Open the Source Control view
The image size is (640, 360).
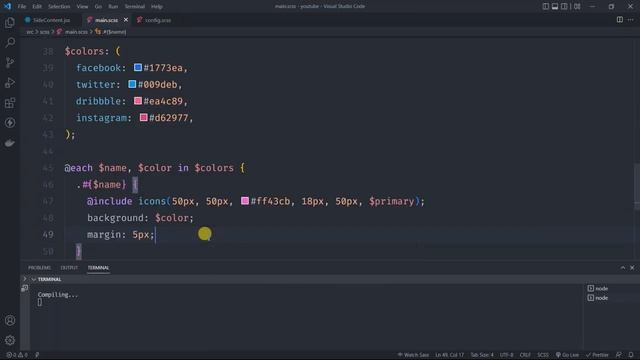click(x=10, y=62)
